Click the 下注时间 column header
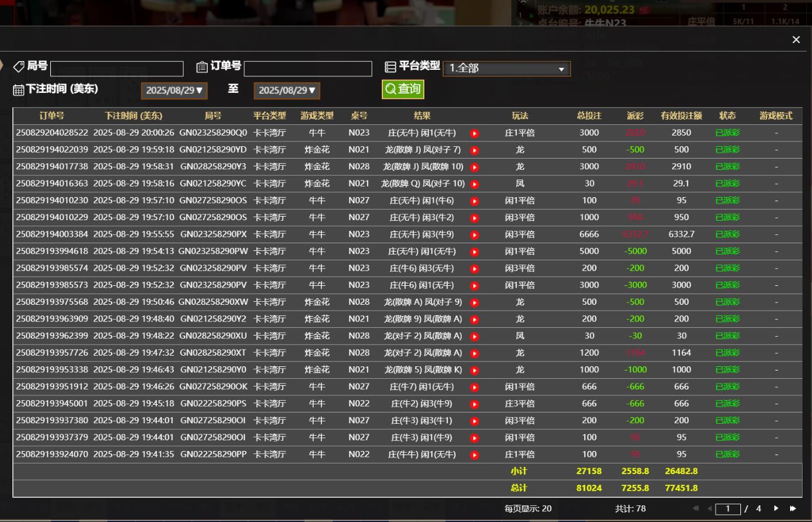The image size is (812, 522). (133, 116)
